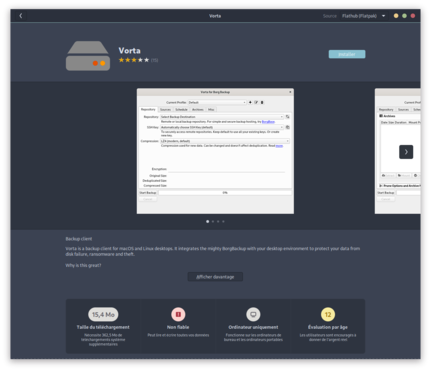431x371 pixels.
Task: Open the Évaluation par âge tile label
Action: point(328,327)
